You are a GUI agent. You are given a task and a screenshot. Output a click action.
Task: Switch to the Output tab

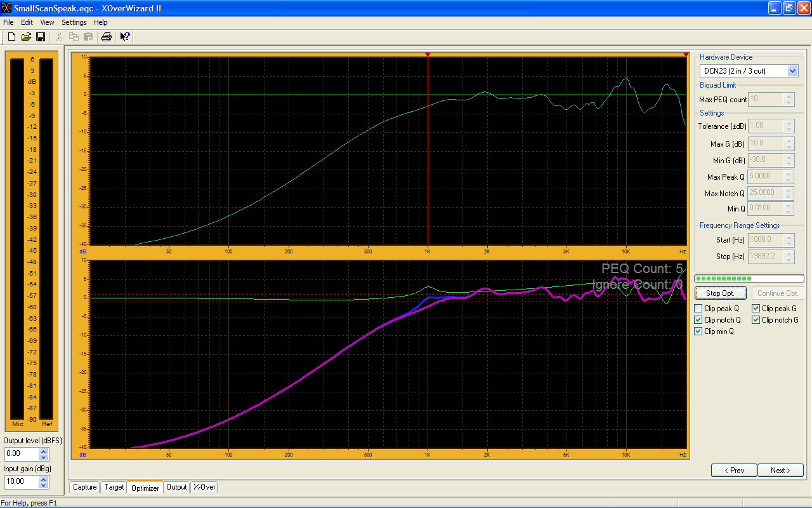[176, 487]
